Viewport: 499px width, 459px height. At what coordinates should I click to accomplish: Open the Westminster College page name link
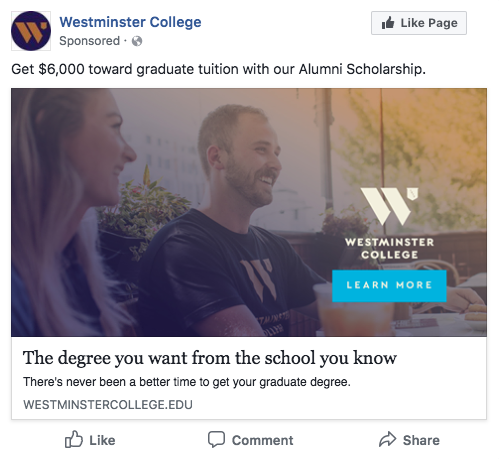130,22
